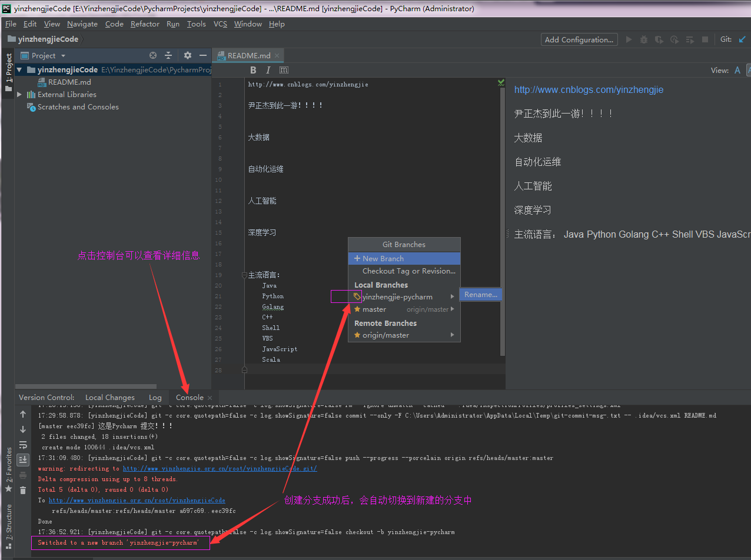751x560 pixels.
Task: Click the Git update project arrow
Action: pos(742,39)
